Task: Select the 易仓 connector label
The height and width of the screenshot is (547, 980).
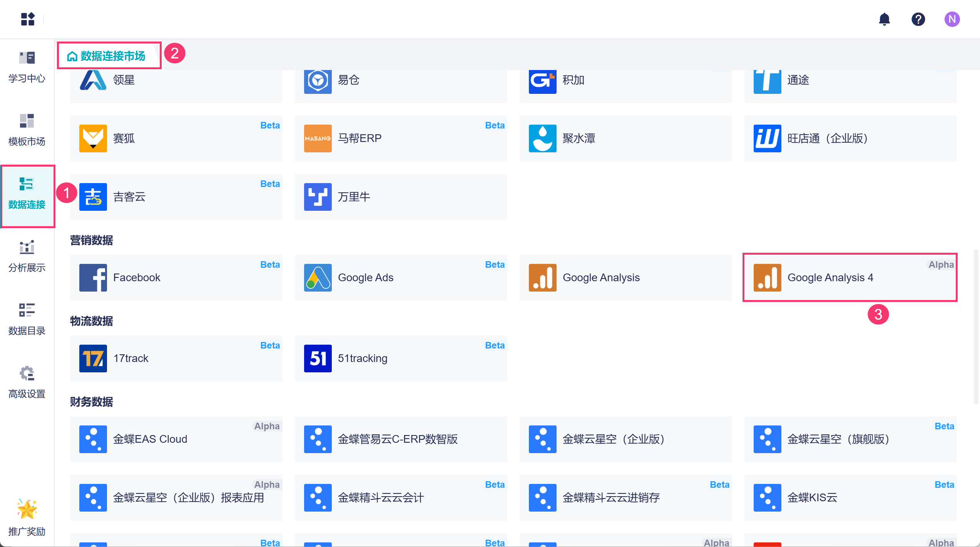Action: coord(349,80)
